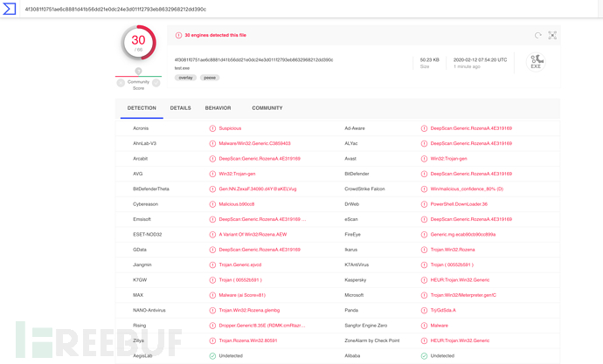Image resolution: width=603 pixels, height=364 pixels.
Task: Click the Microsoft Trojan:Win32/Meterpreter result
Action: pyautogui.click(x=463, y=295)
